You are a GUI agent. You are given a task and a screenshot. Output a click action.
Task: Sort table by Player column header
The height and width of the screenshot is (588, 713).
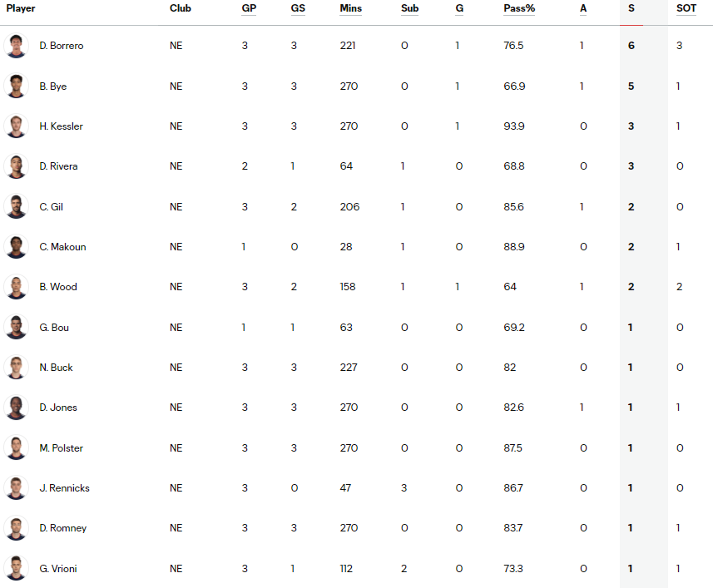click(x=21, y=8)
